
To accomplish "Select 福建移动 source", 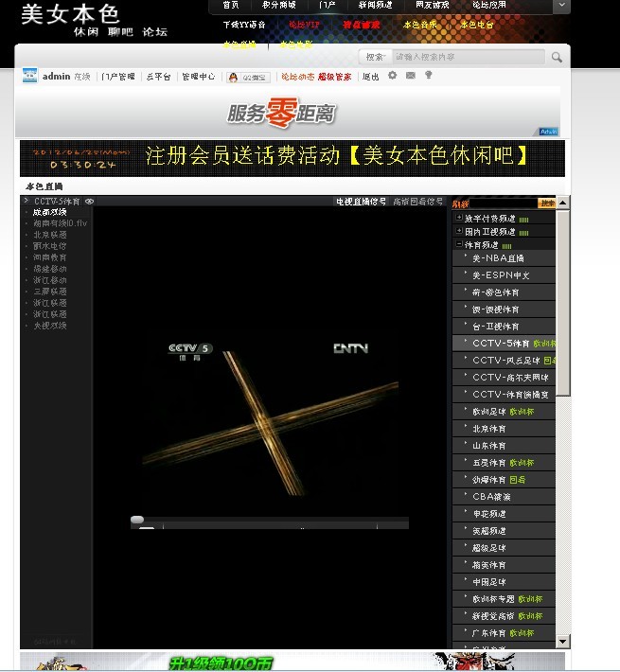I will (x=50, y=269).
